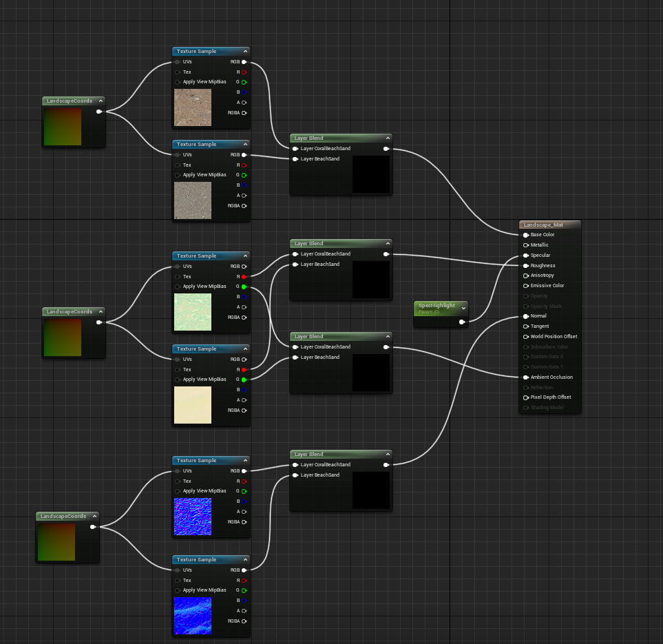Click the bottommost LandscapeCoords gradient preview

pyautogui.click(x=56, y=541)
